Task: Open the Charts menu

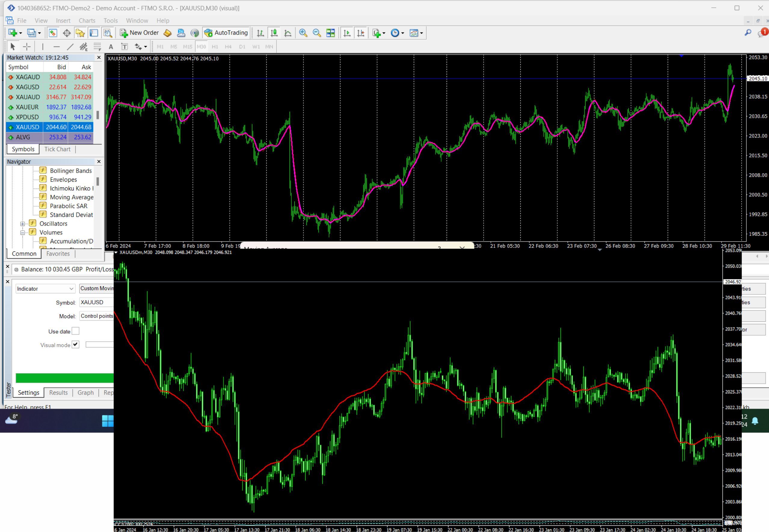Action: 87,21
